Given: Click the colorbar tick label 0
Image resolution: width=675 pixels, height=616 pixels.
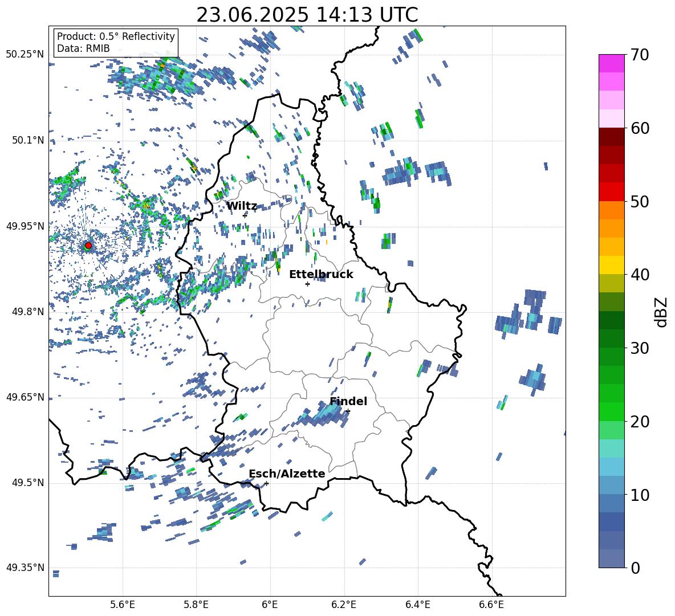Looking at the screenshot, I should tap(635, 568).
